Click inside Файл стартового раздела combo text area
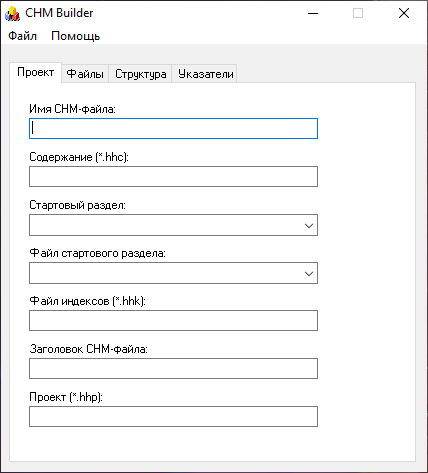The height and width of the screenshot is (473, 428). coord(165,273)
